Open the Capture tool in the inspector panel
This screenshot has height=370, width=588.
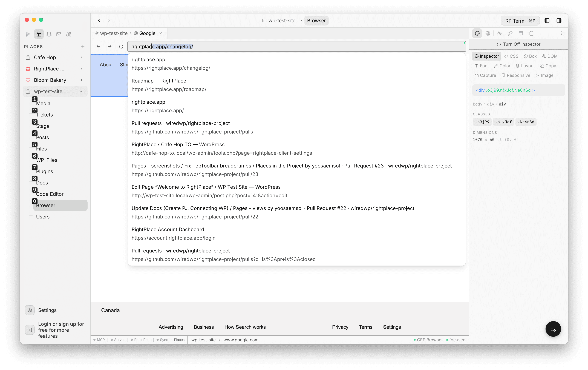485,75
